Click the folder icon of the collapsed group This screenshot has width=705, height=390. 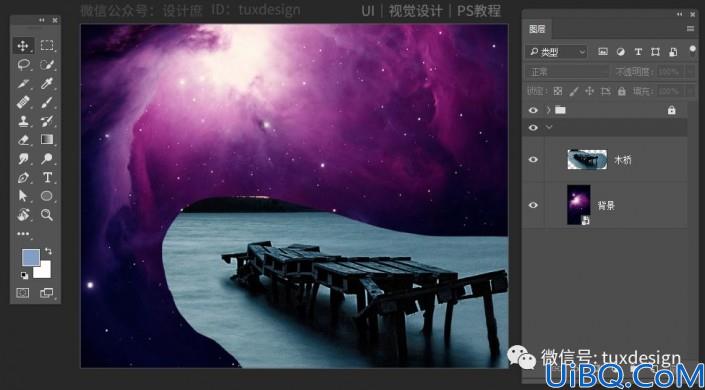click(560, 110)
